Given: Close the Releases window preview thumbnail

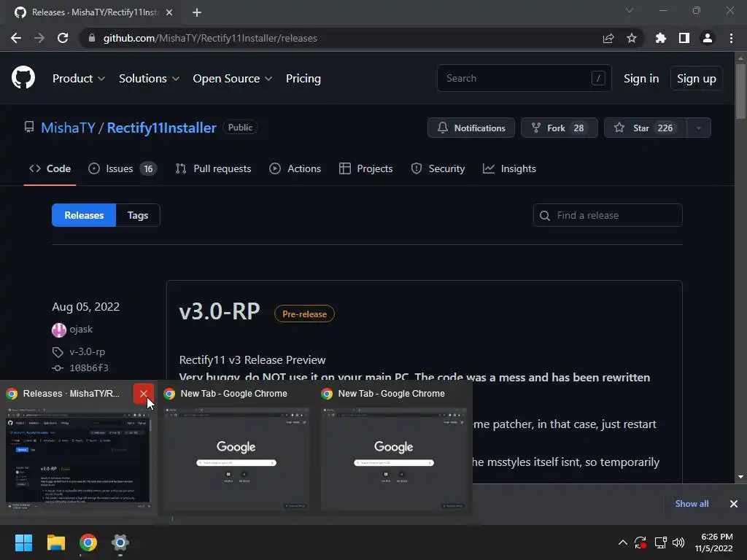Looking at the screenshot, I should pyautogui.click(x=144, y=394).
